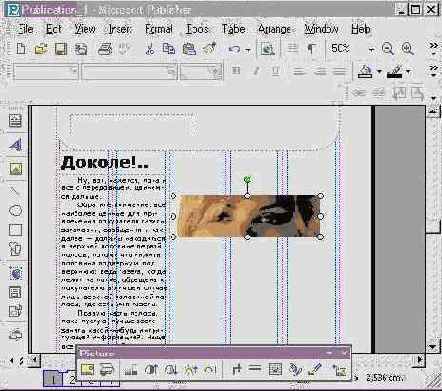Click the green rotation handle on the picture
Image resolution: width=442 pixels, height=391 pixels.
247,180
